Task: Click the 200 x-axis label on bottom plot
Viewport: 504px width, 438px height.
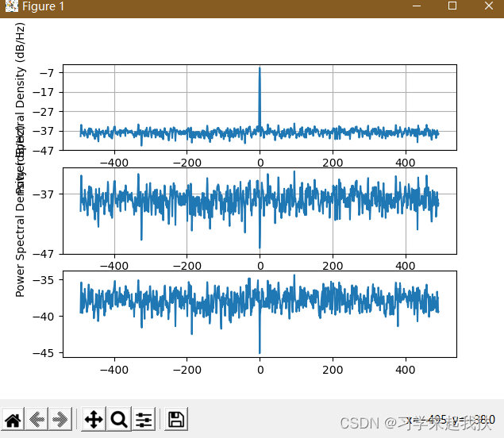Action: 333,370
